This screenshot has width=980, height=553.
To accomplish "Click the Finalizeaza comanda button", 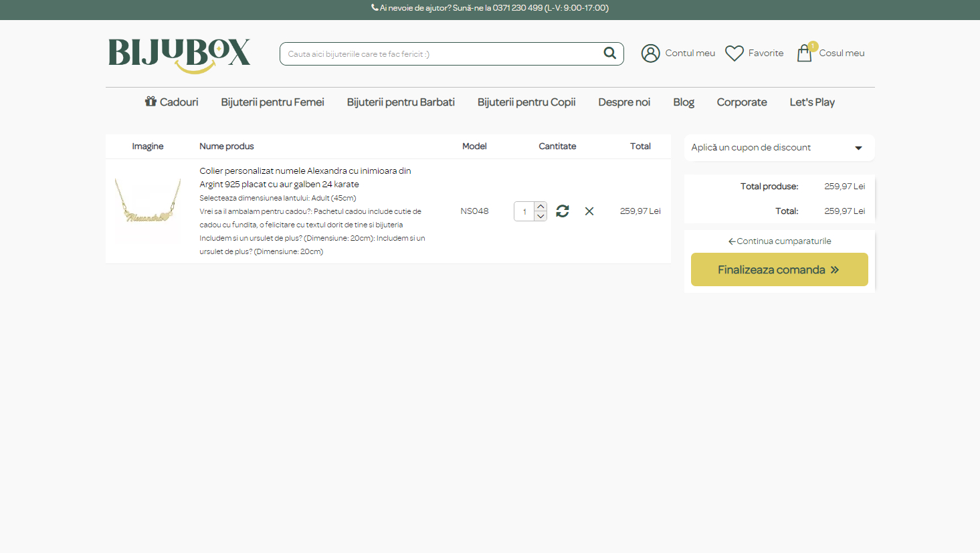I will coord(779,269).
